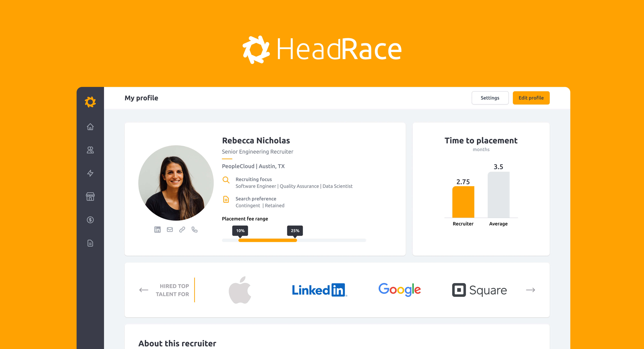
Task: Click the orange Recruiter bar in chart
Action: (463, 202)
